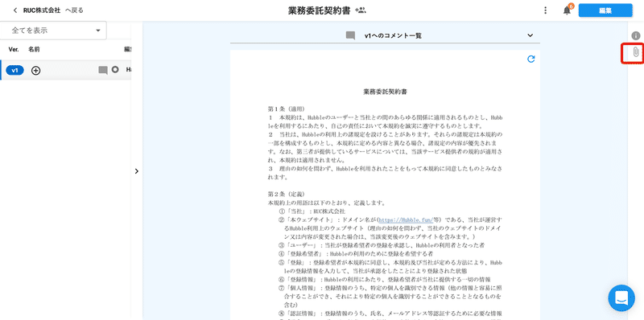Screen dimensions: 644x320
Task: Expand the v1へのコメント一覧 comment list
Action: (x=530, y=35)
